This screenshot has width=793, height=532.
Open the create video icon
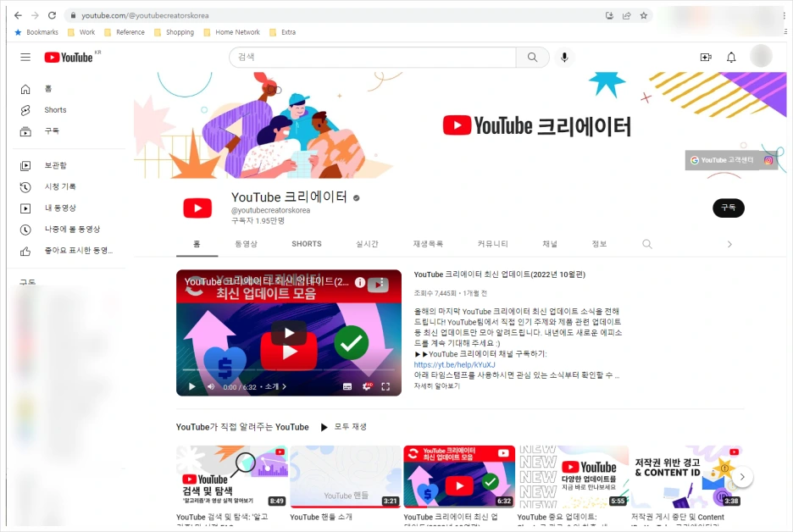point(706,57)
